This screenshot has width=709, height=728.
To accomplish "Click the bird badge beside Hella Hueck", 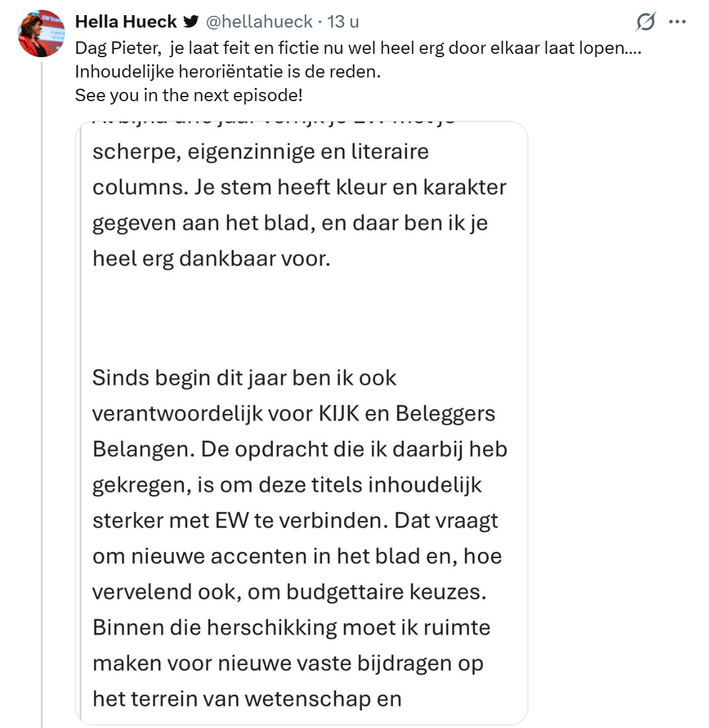I will (191, 22).
